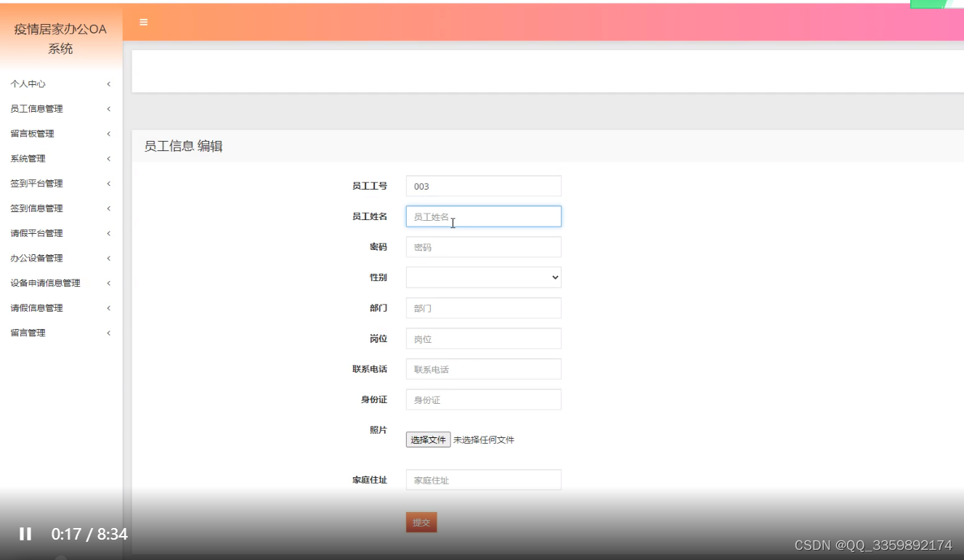Expand chevron next to 签到信息管理
964x560 pixels.
coord(109,208)
